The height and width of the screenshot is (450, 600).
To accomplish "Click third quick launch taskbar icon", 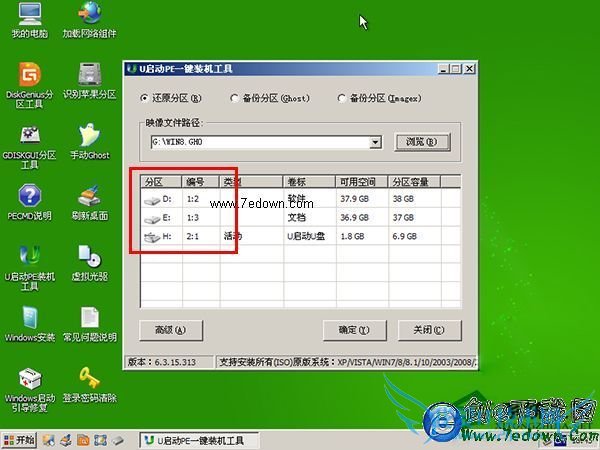I will point(83,440).
